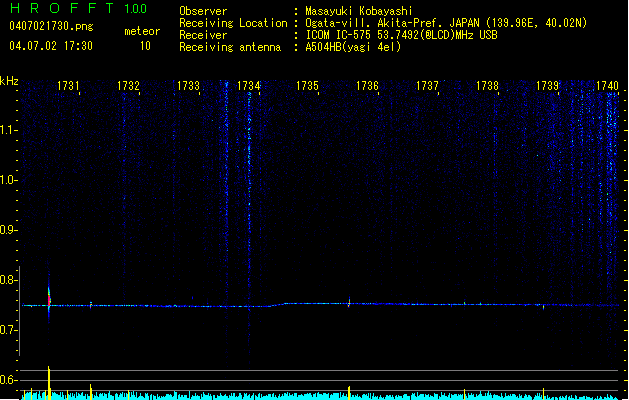Click the Observer label

(x=203, y=11)
